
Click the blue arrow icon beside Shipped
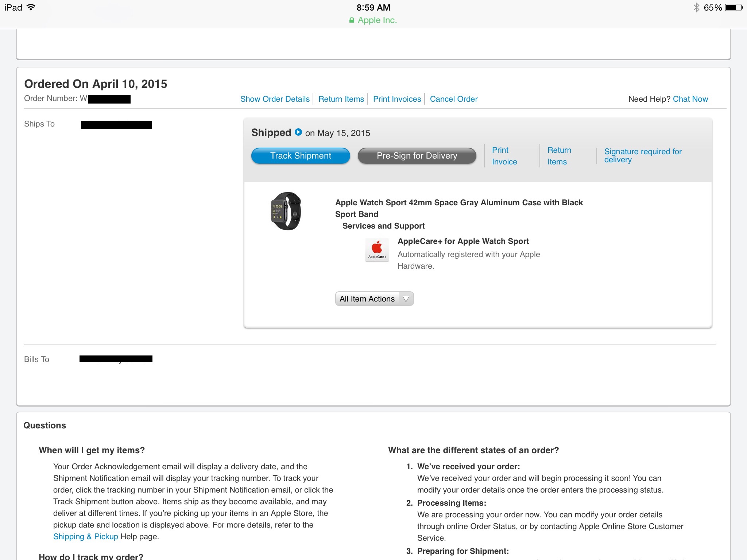tap(298, 132)
